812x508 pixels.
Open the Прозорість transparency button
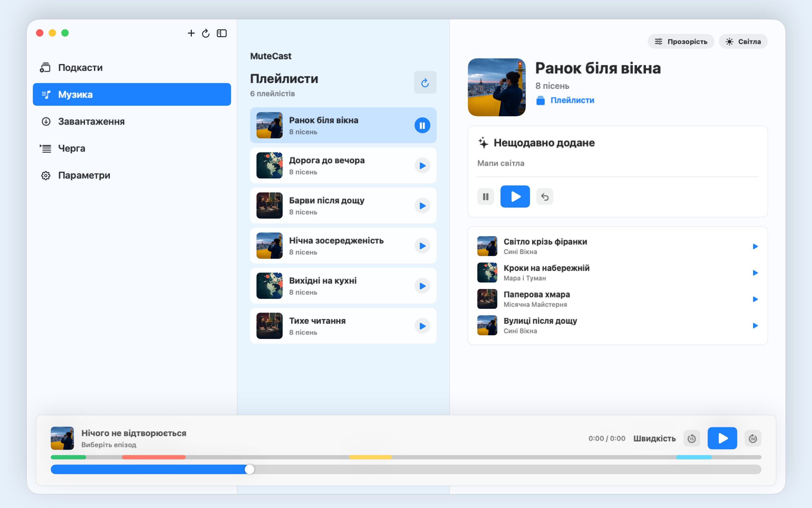coord(681,41)
